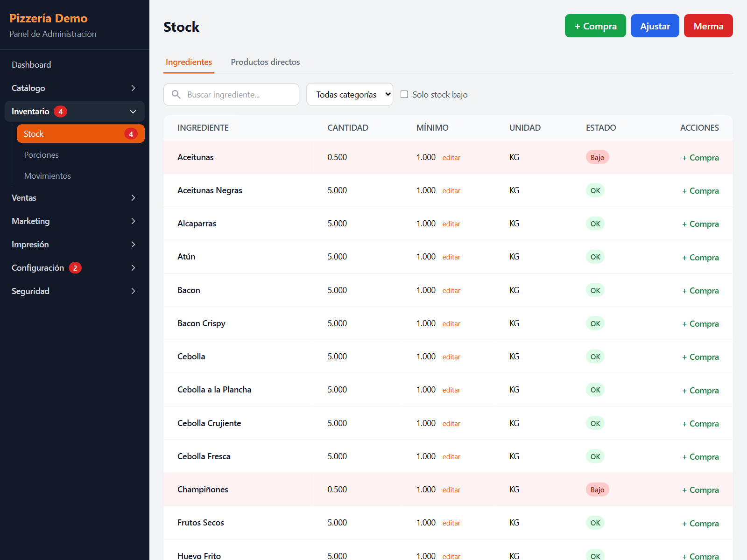Expand the Ventas menu chevron

pos(133,198)
